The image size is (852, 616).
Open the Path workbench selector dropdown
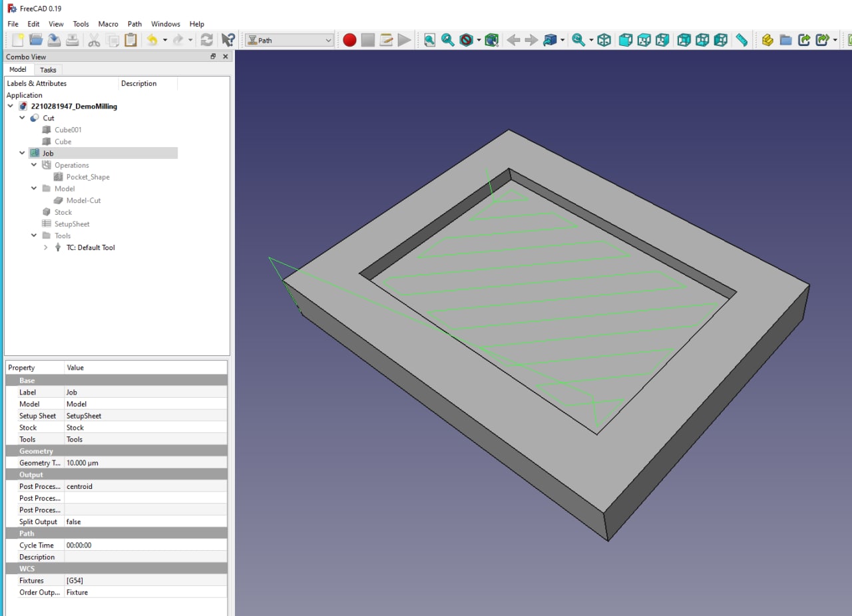click(289, 41)
